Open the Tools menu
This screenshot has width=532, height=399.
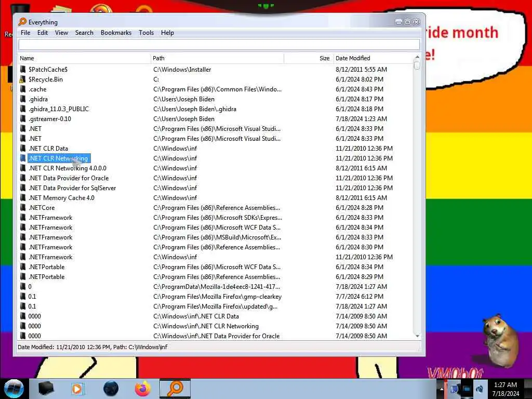click(146, 33)
